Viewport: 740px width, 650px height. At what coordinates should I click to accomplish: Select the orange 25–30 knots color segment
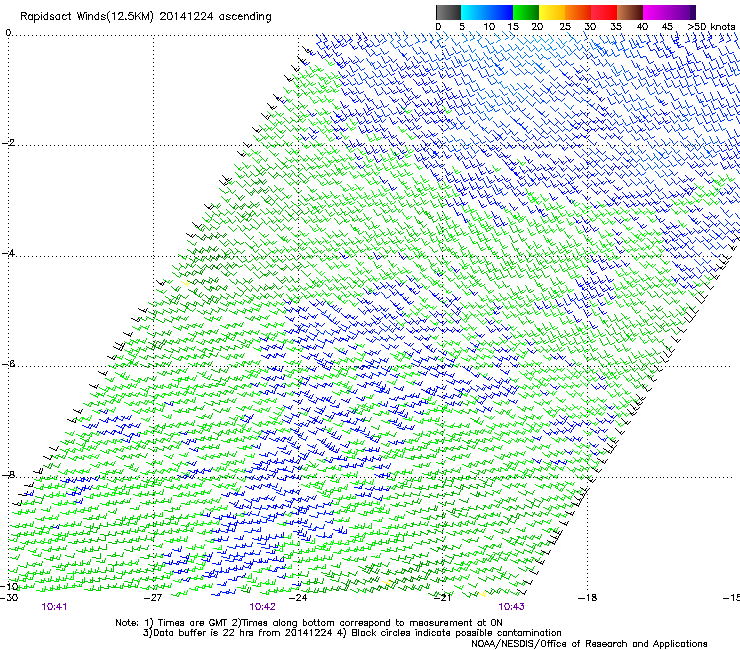pos(578,12)
